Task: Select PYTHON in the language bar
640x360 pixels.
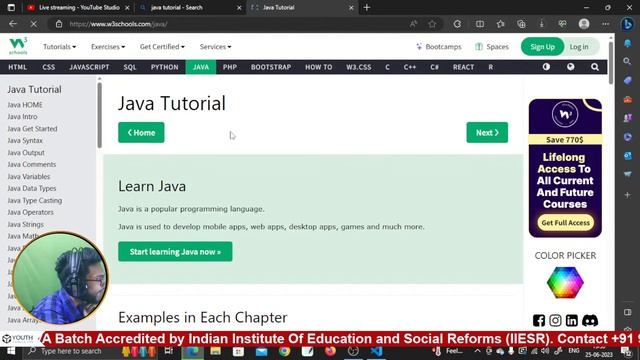Action: 164,67
